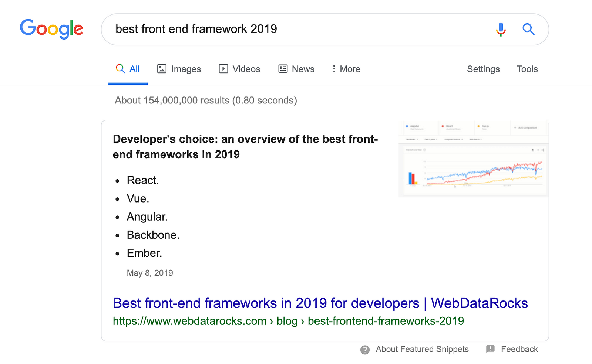The height and width of the screenshot is (364, 592).
Task: Click the May 8, 2019 date
Action: click(150, 273)
